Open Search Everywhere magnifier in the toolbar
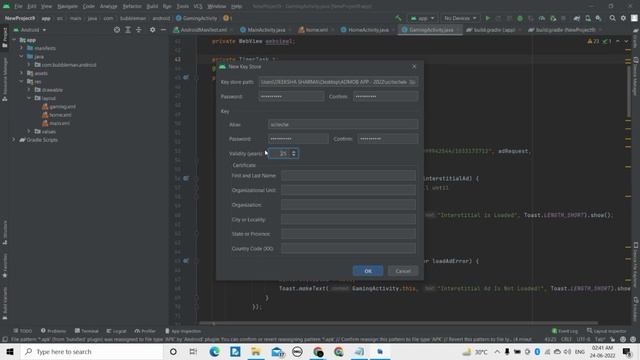This screenshot has width=640, height=360. (612, 18)
